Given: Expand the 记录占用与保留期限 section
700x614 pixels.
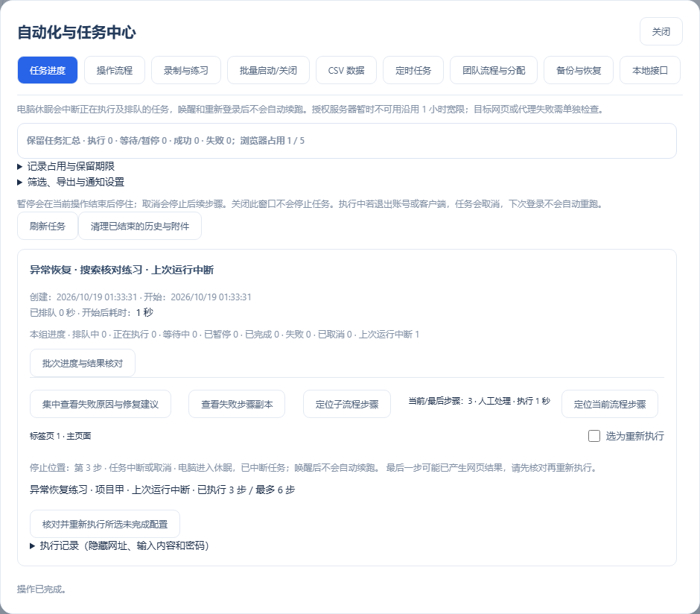Looking at the screenshot, I should click(x=66, y=167).
